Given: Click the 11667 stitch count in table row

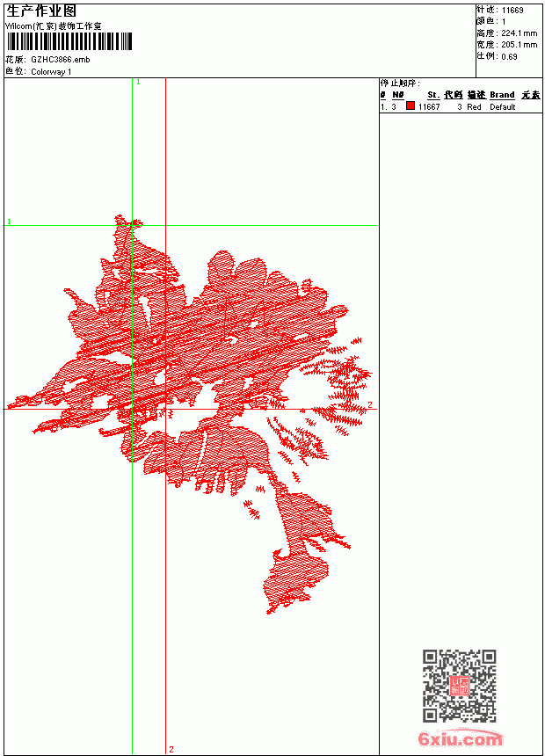Looking at the screenshot, I should point(429,107).
